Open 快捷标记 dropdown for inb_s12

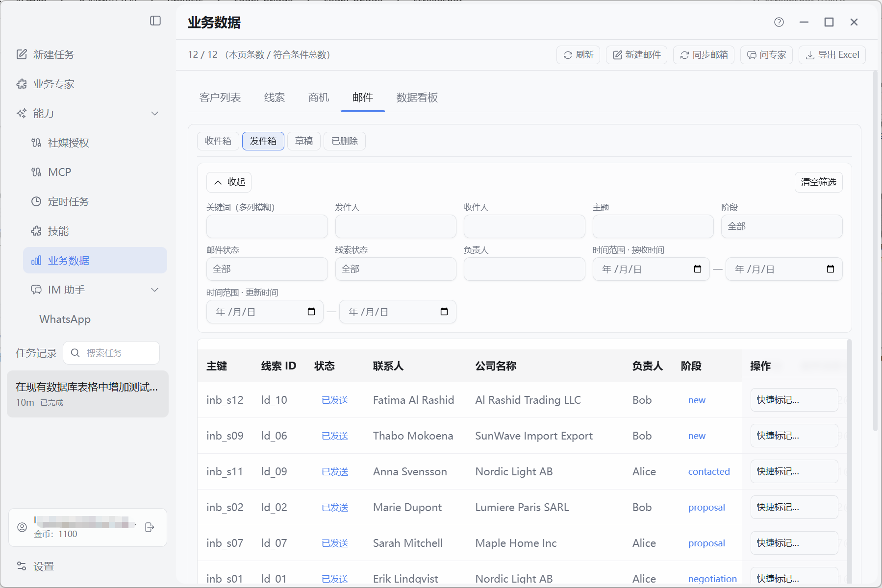tap(794, 400)
